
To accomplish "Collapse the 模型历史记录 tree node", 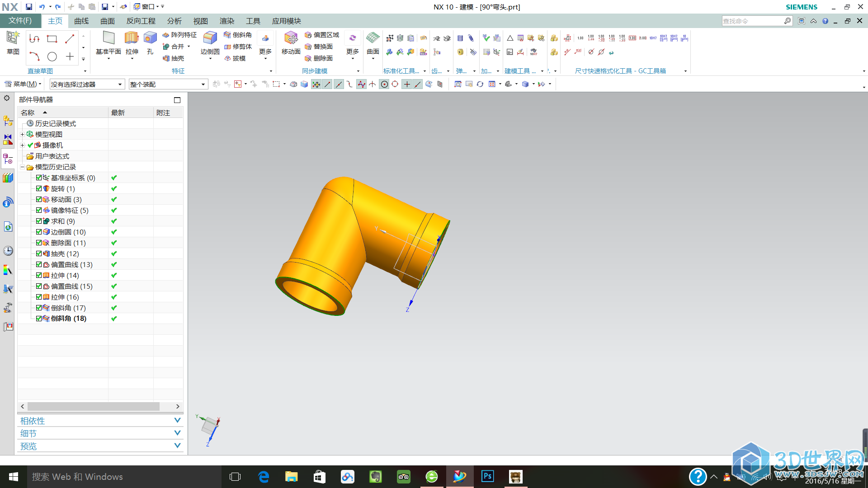I will pyautogui.click(x=22, y=167).
